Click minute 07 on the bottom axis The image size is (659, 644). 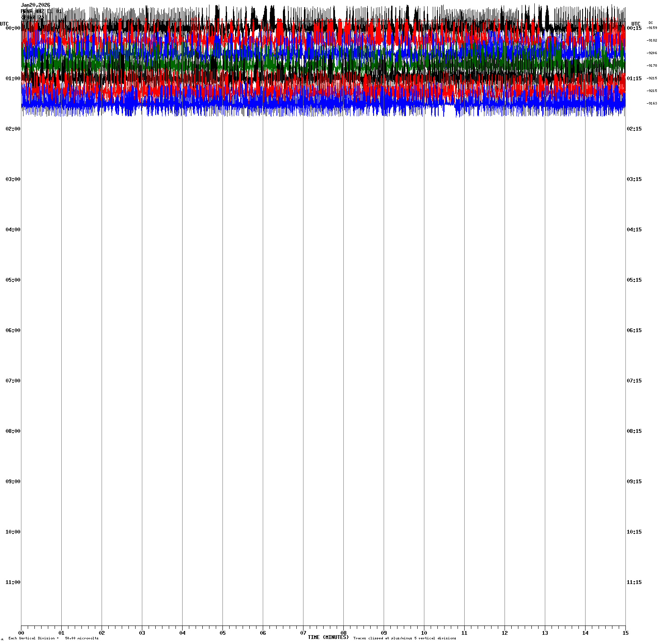303,633
